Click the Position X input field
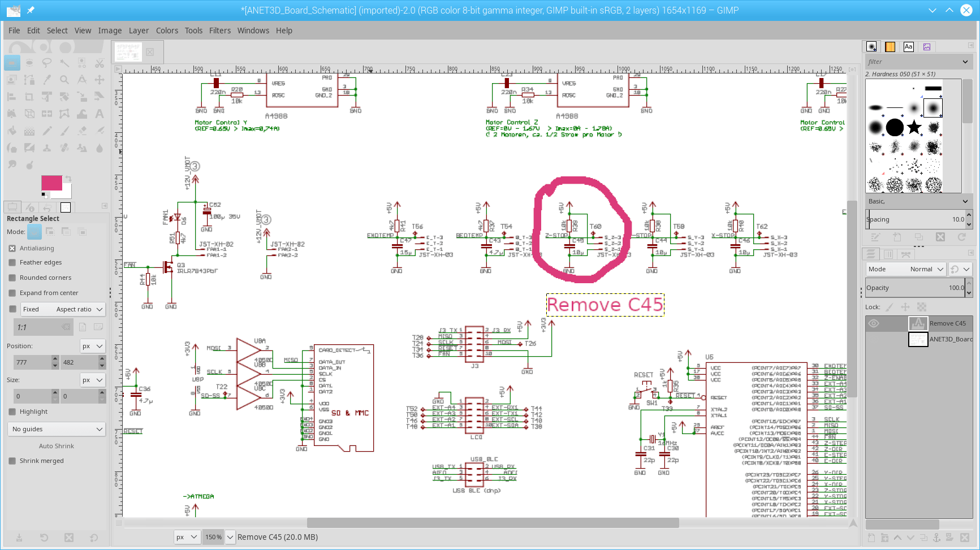Viewport: 980px width, 550px height. [x=31, y=362]
